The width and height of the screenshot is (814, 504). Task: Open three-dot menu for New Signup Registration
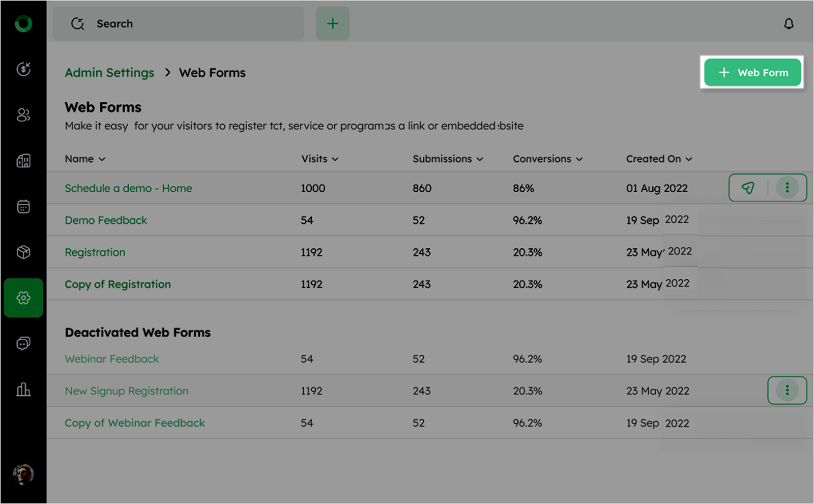[x=787, y=391]
